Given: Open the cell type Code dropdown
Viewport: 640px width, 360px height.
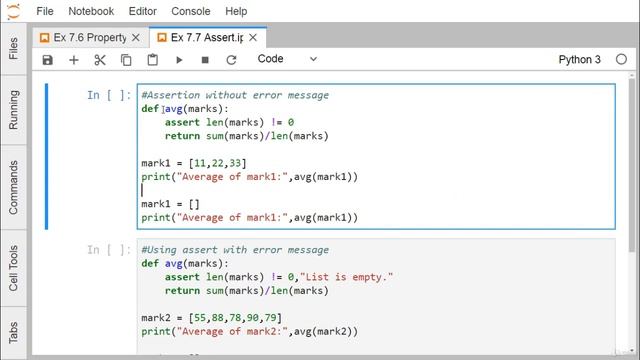Looking at the screenshot, I should [287, 59].
